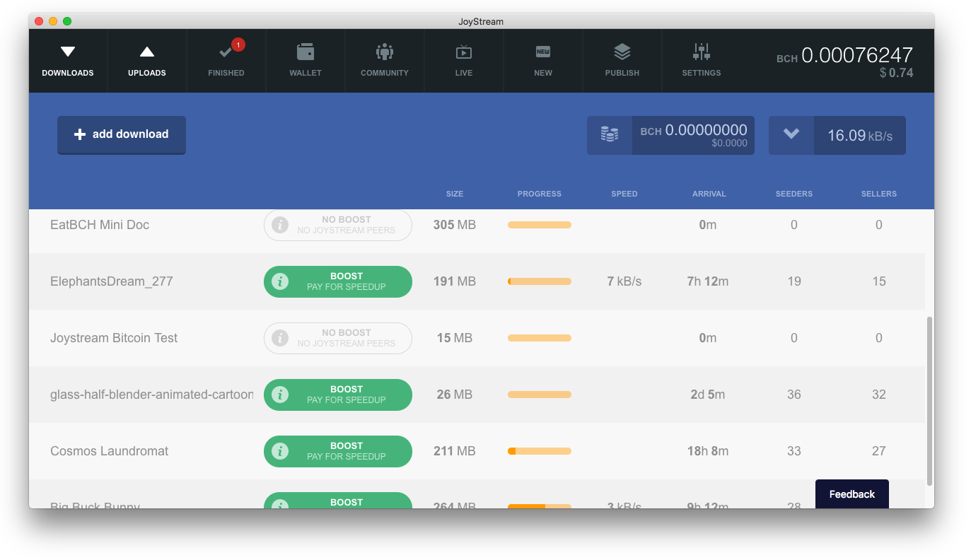Image resolution: width=971 pixels, height=560 pixels.
Task: Switch to the DOWNLOADS tab label
Action: pyautogui.click(x=68, y=73)
